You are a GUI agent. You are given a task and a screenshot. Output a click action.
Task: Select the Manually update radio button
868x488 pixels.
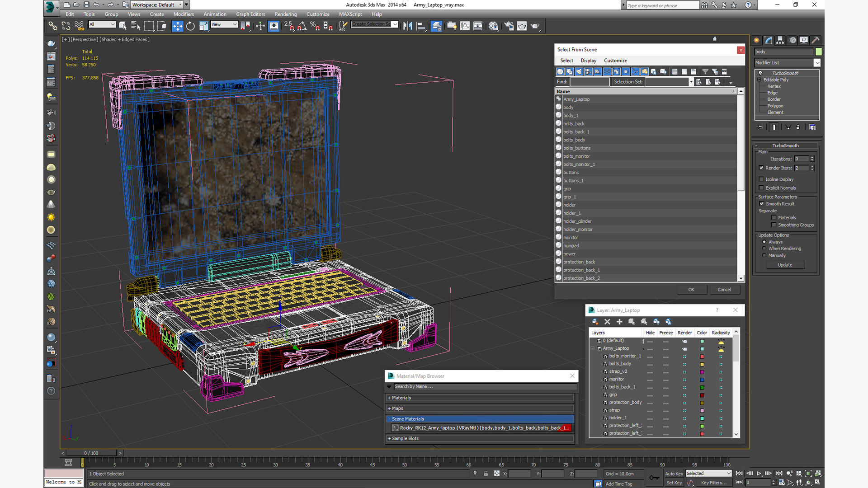tap(764, 255)
